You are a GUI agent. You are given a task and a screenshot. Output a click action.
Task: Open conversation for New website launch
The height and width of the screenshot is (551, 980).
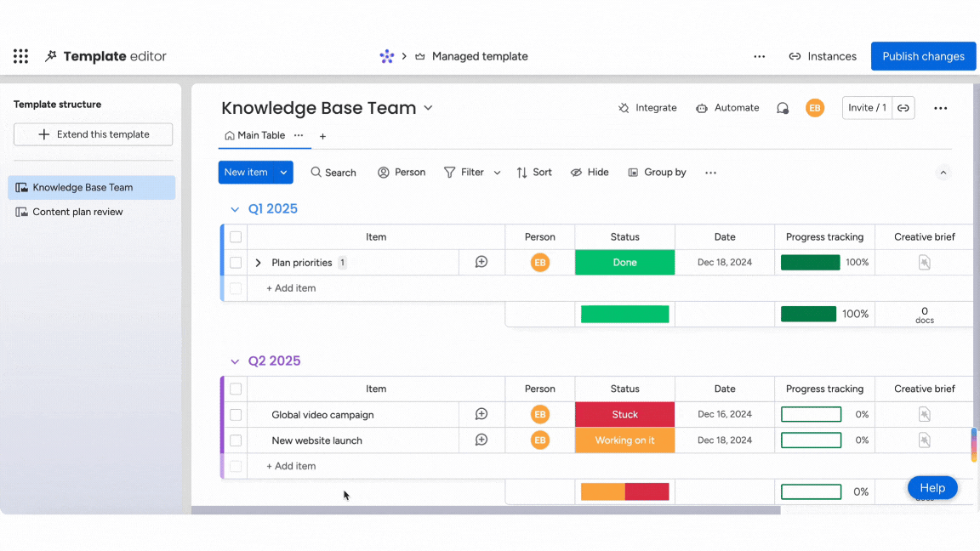(481, 440)
